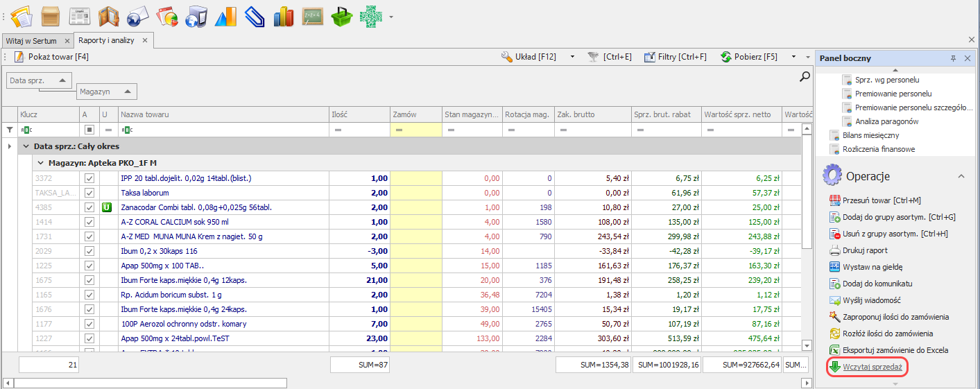Toggle checkbox in Zanacodar Combi row
Viewport: 980px width, 389px height.
(x=89, y=207)
